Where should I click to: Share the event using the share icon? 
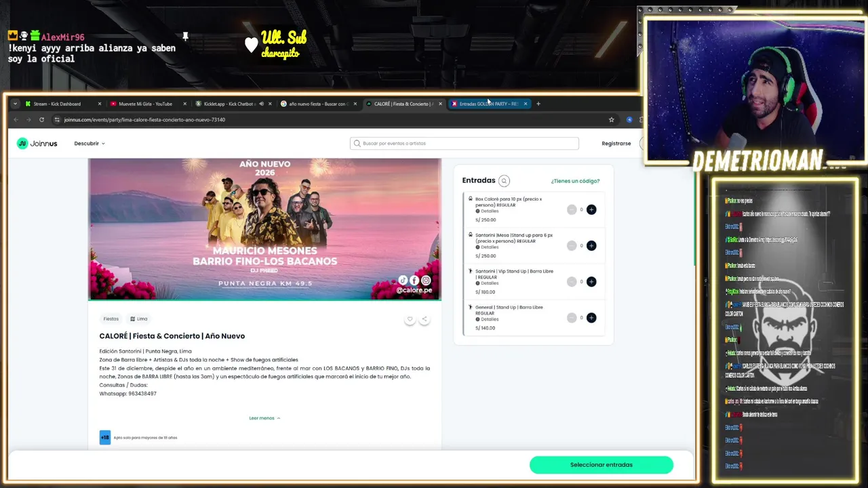(424, 319)
